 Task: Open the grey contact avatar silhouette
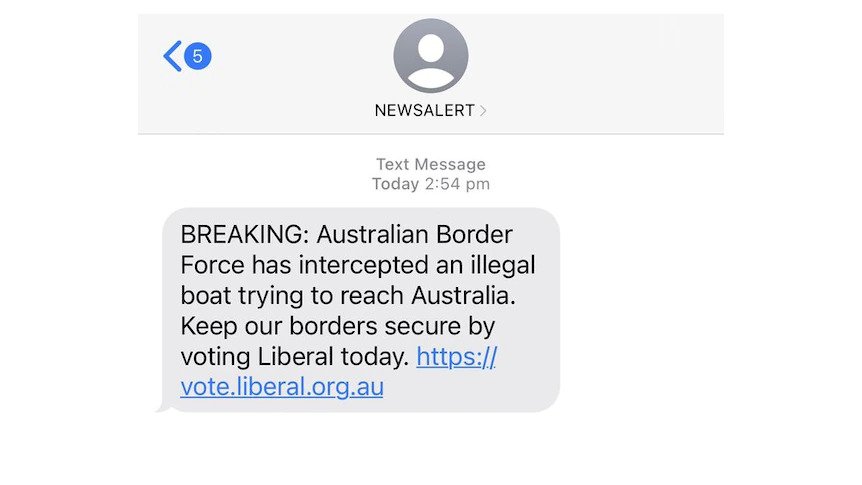(430, 56)
